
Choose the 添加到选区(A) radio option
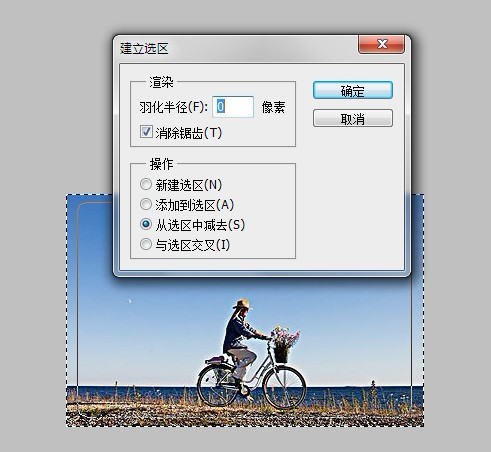146,204
